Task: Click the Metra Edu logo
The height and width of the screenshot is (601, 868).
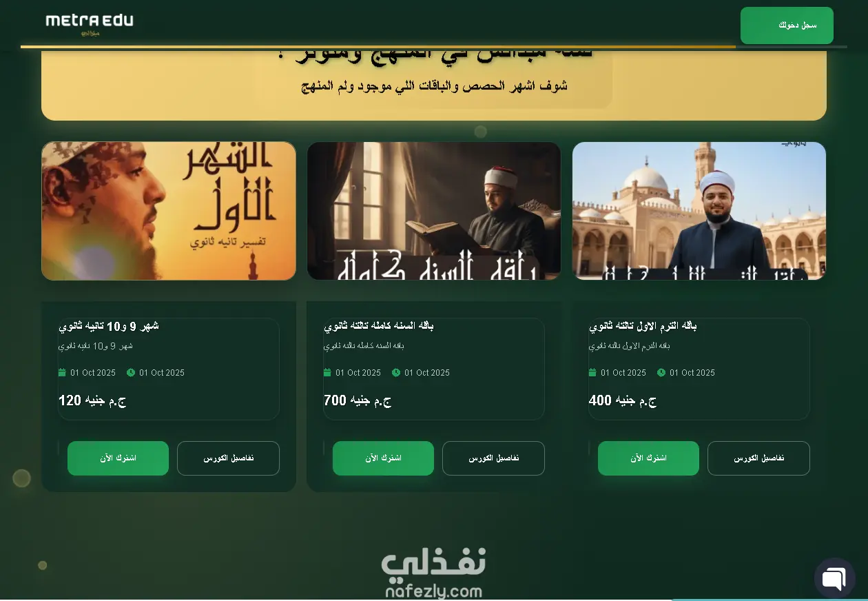Action: (90, 24)
